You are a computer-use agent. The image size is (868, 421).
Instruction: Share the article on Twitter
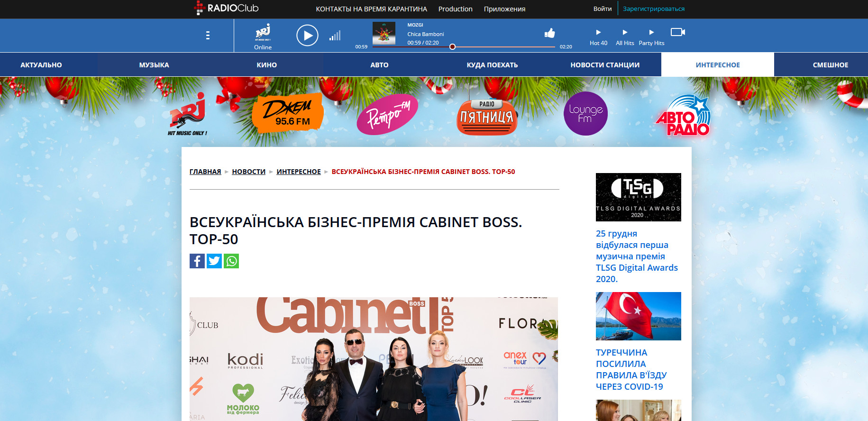[214, 261]
